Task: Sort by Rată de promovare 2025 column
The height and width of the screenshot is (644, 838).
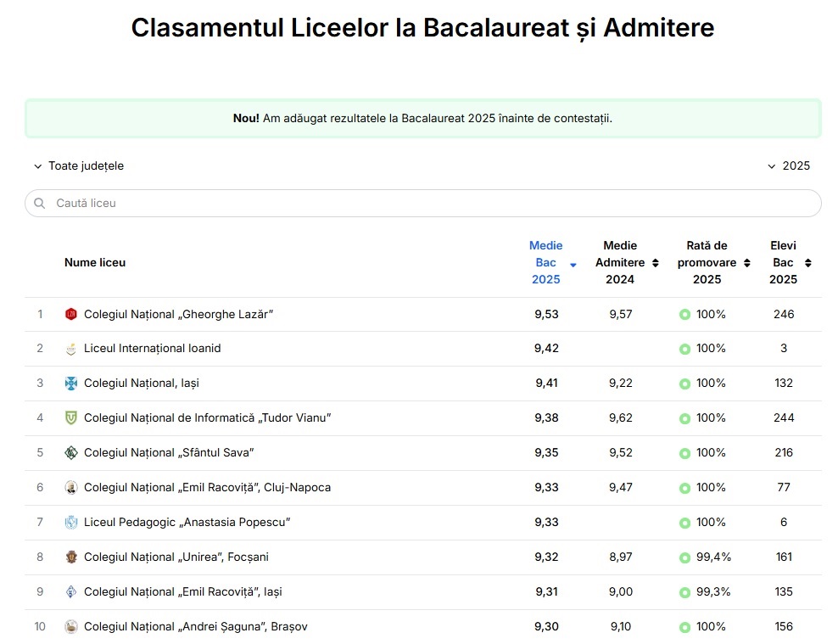Action: tap(713, 262)
